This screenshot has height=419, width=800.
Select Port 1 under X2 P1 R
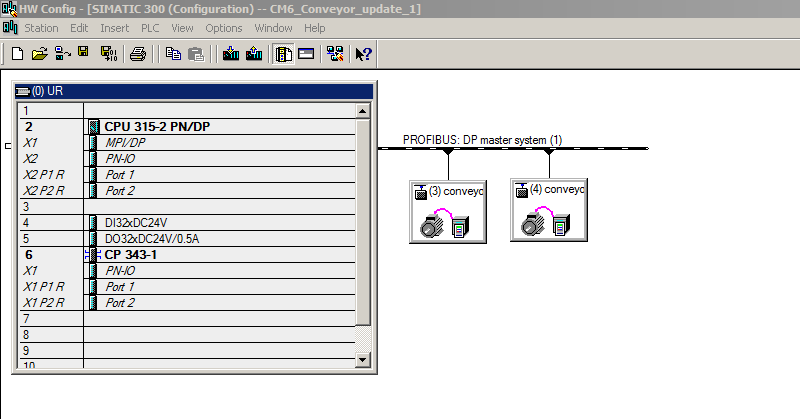(x=187, y=175)
